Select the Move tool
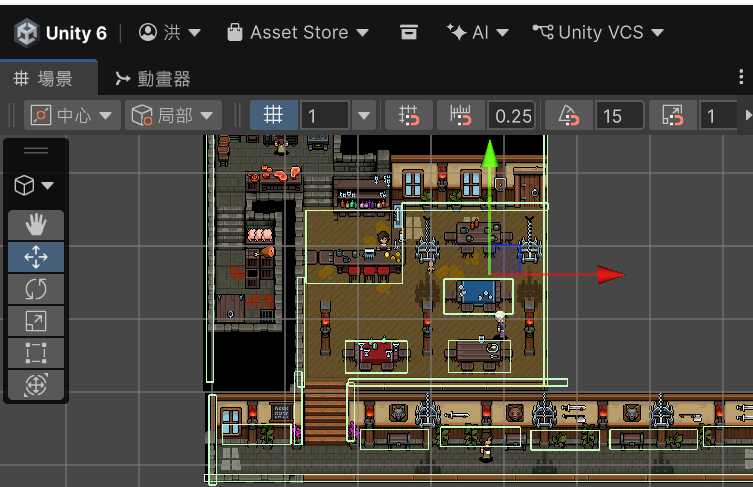This screenshot has width=753, height=487. click(x=36, y=257)
